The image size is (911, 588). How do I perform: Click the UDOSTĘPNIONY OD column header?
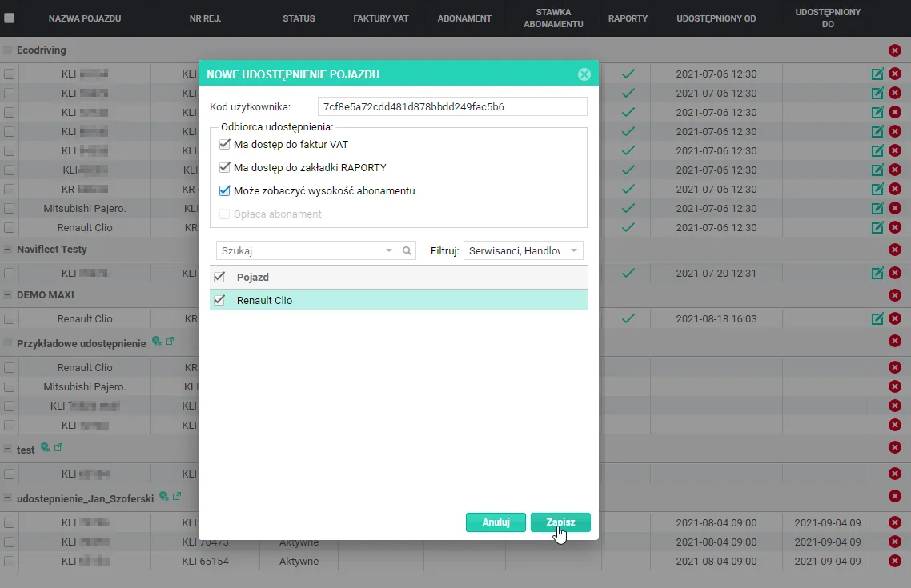point(716,18)
